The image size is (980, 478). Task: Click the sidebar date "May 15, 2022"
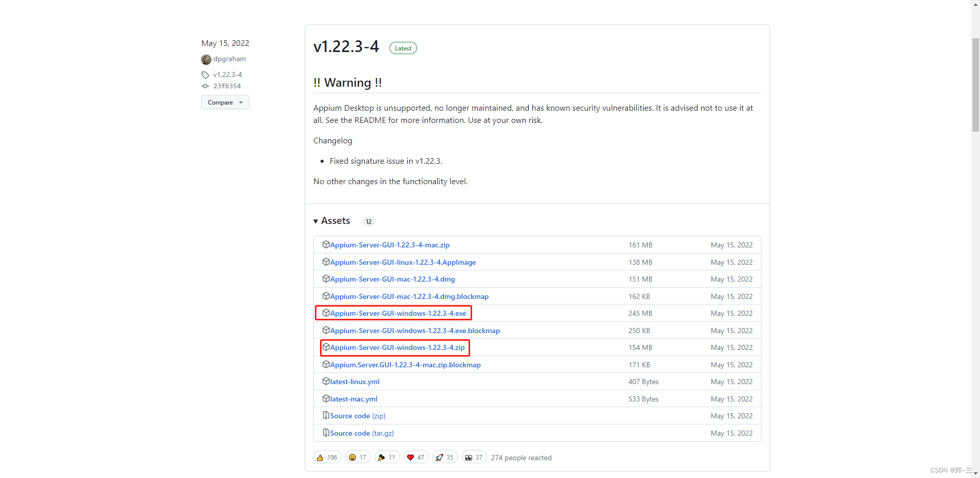pos(225,43)
